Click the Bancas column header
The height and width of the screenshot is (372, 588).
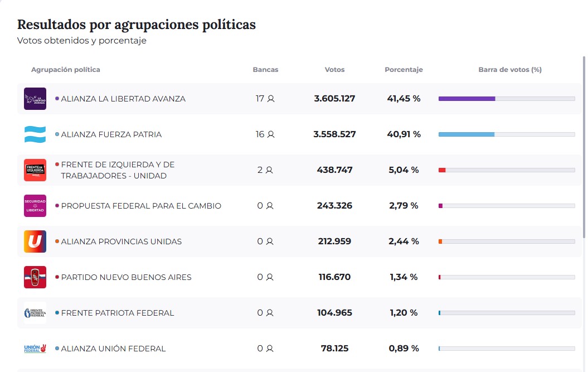click(265, 69)
